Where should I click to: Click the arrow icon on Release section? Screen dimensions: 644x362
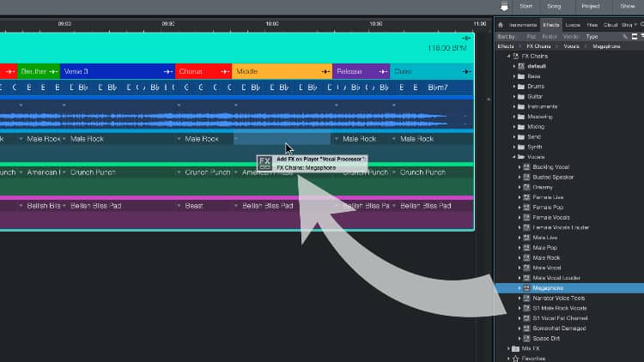(x=383, y=72)
